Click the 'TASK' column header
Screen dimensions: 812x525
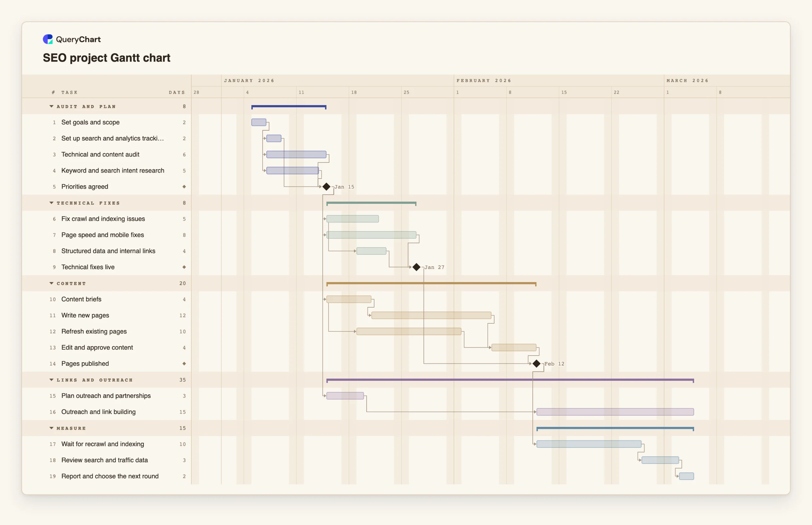pos(69,92)
